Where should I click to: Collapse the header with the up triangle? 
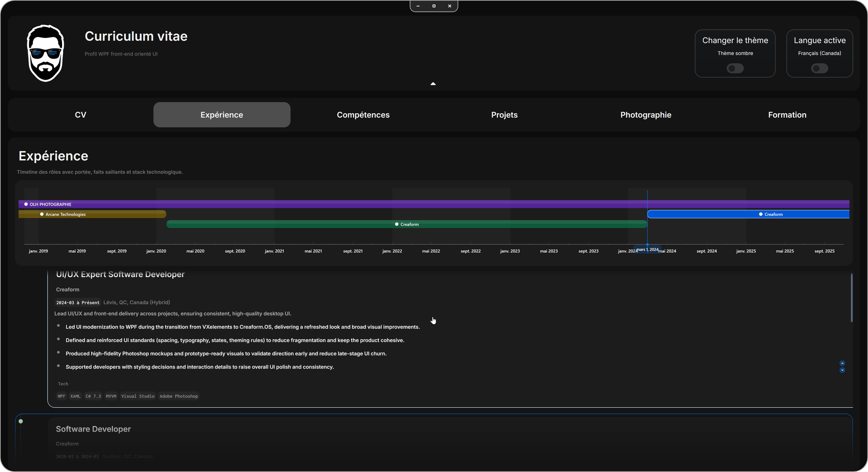433,84
